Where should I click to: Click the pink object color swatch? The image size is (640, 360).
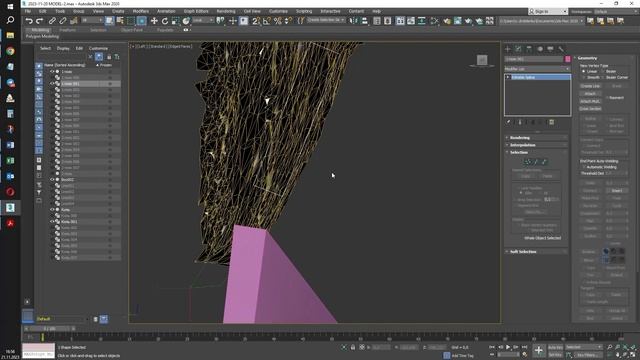tap(567, 59)
